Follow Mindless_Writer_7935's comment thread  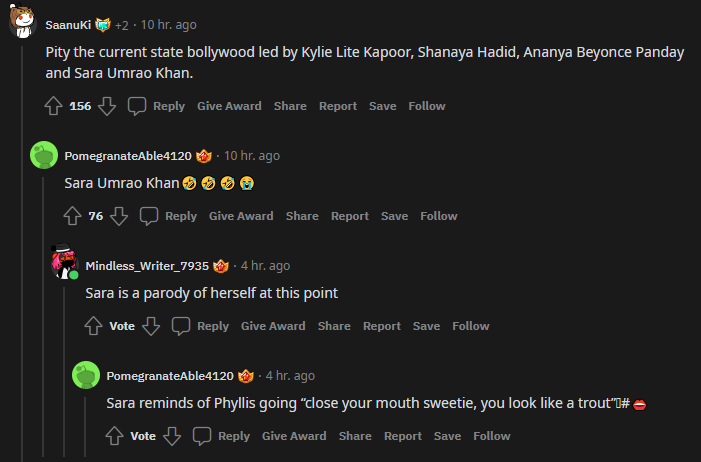[x=471, y=326]
